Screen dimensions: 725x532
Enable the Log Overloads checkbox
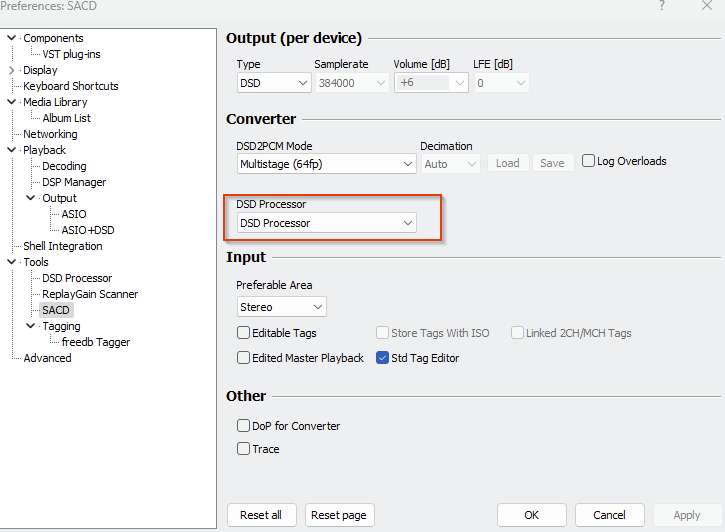coord(589,161)
